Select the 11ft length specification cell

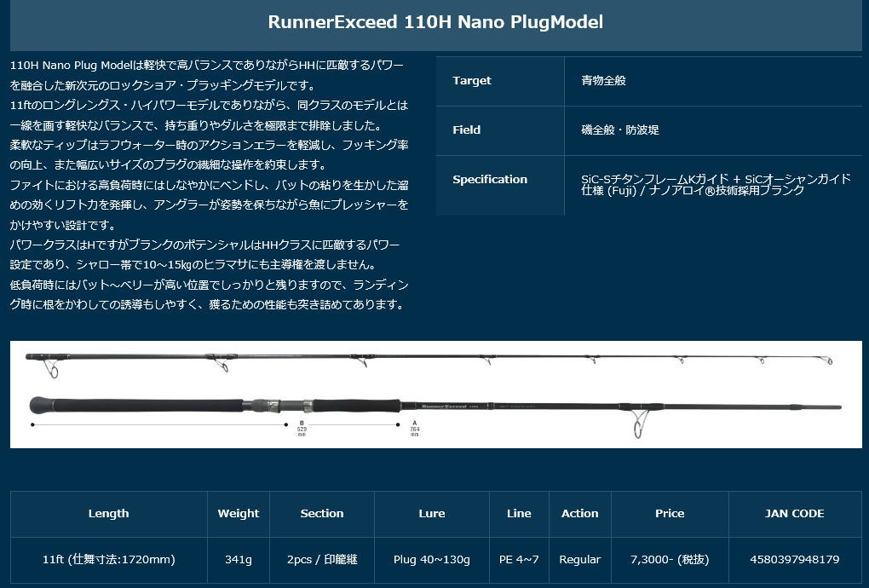point(108,560)
